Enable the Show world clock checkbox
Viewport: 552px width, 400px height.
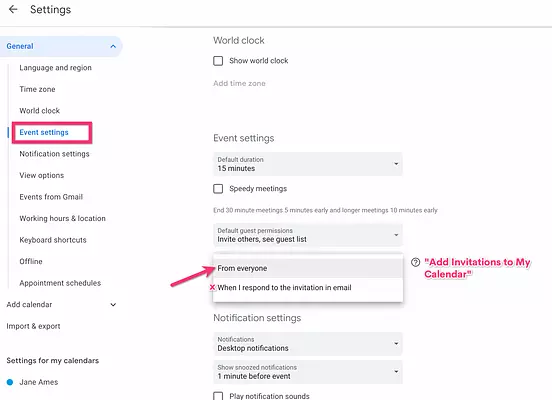(x=218, y=61)
